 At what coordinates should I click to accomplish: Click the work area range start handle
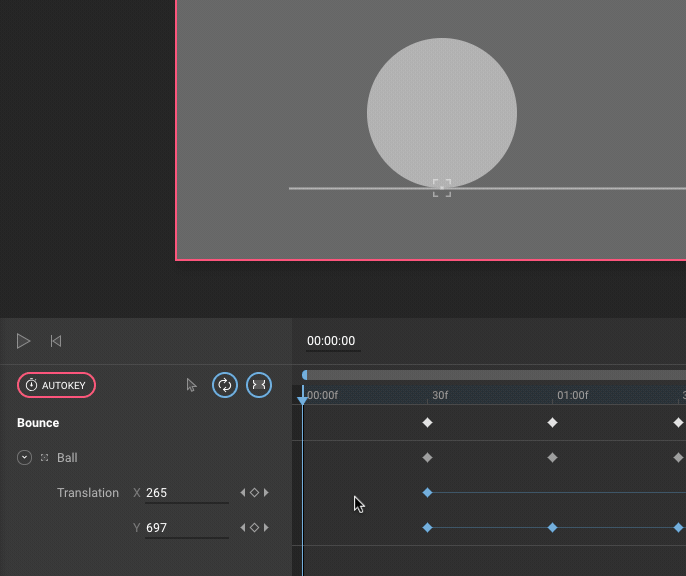304,375
